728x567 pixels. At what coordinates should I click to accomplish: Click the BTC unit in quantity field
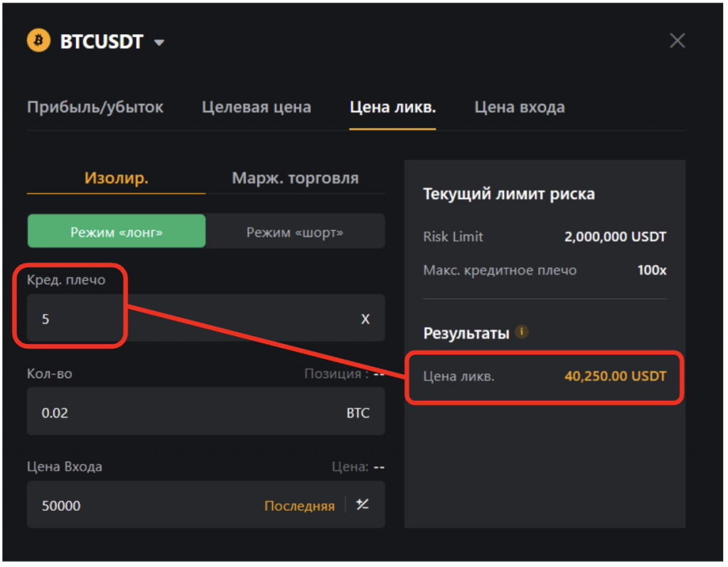point(358,413)
